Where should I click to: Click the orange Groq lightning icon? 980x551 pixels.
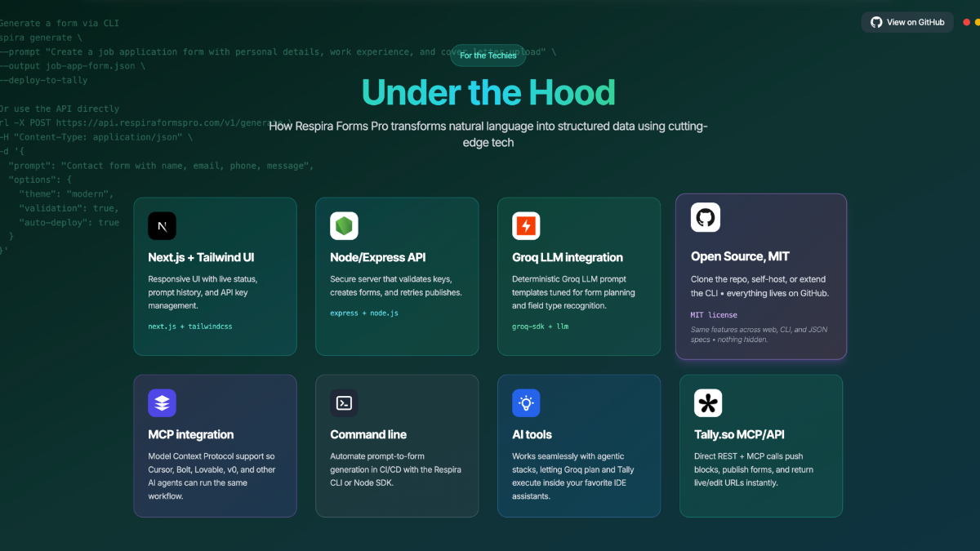(x=526, y=225)
